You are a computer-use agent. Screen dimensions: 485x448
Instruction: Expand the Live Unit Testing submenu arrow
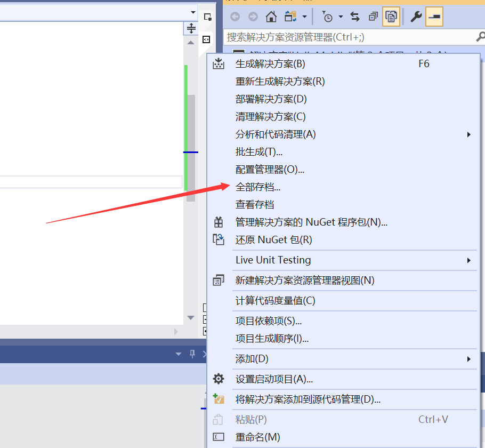pos(469,260)
